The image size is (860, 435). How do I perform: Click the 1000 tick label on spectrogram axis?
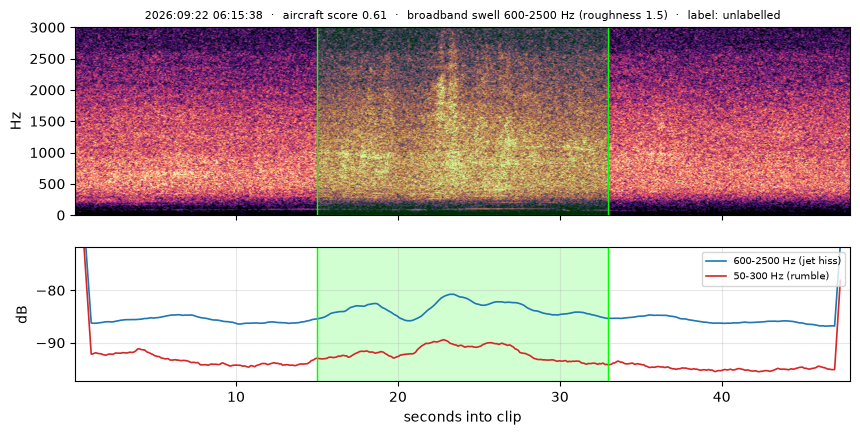coord(50,153)
